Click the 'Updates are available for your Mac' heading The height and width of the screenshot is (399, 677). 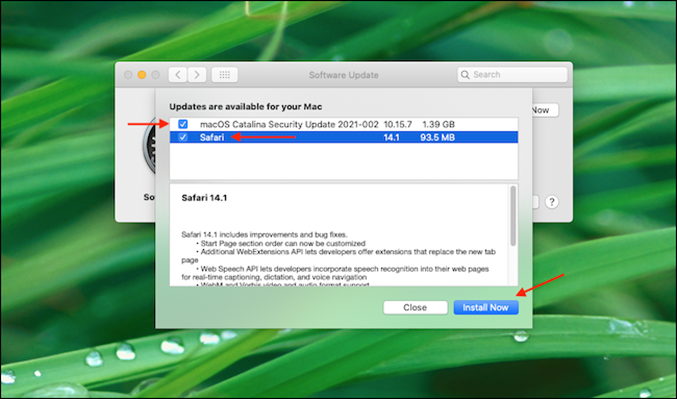tap(246, 107)
